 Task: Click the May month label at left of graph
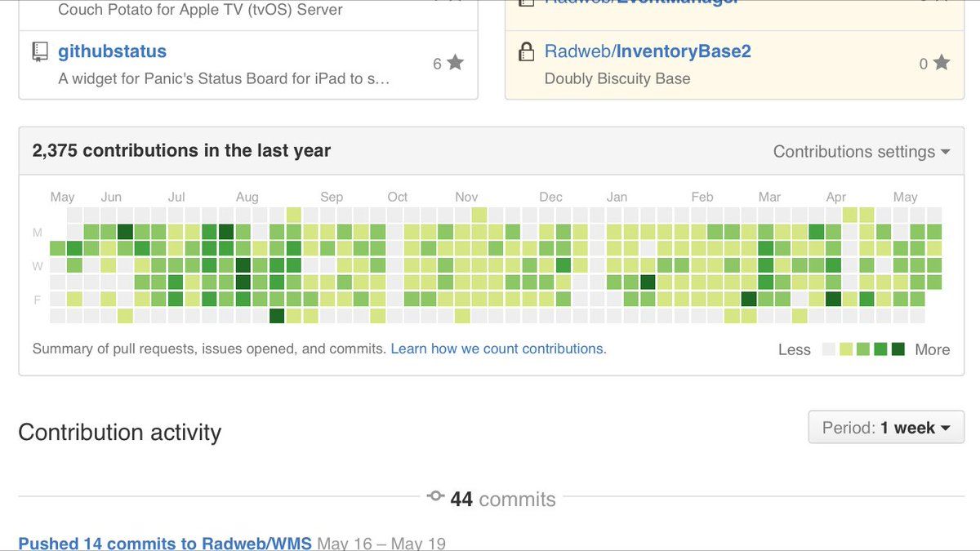click(x=62, y=197)
